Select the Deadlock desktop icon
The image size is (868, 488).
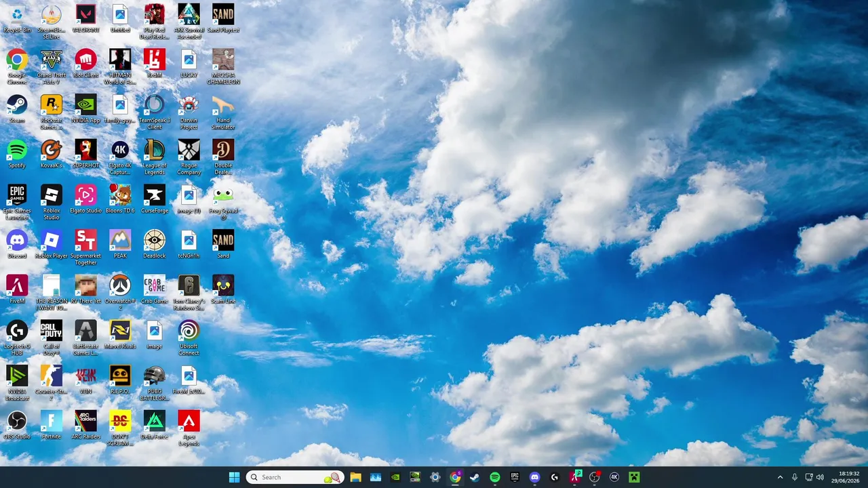coord(155,245)
